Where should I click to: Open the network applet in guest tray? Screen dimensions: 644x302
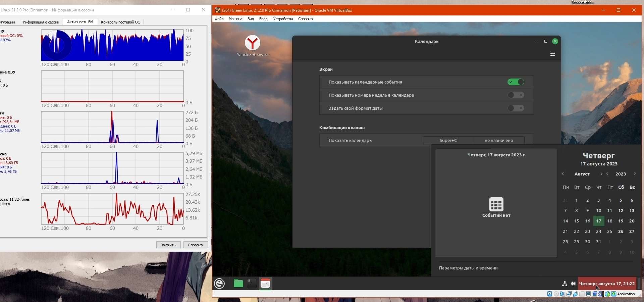tap(565, 284)
